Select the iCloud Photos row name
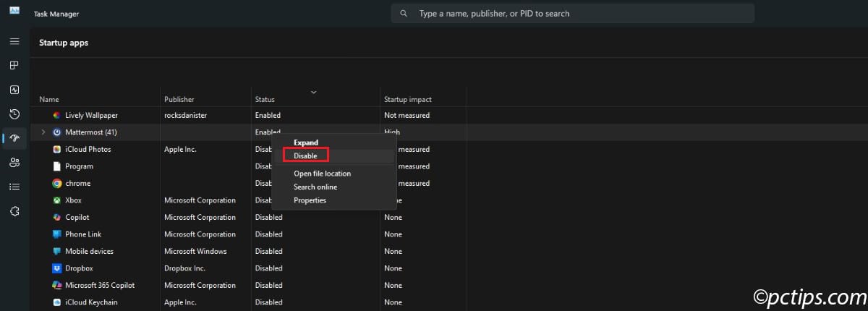This screenshot has width=868, height=311. point(87,149)
